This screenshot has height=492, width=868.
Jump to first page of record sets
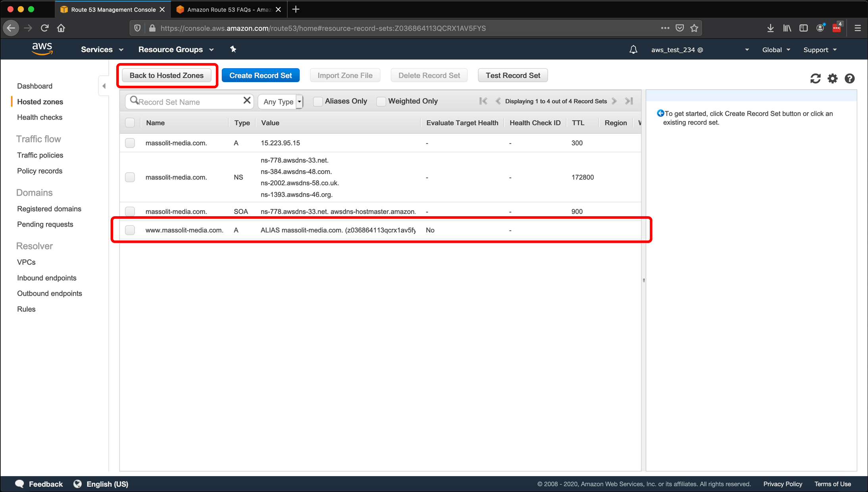[x=483, y=101]
